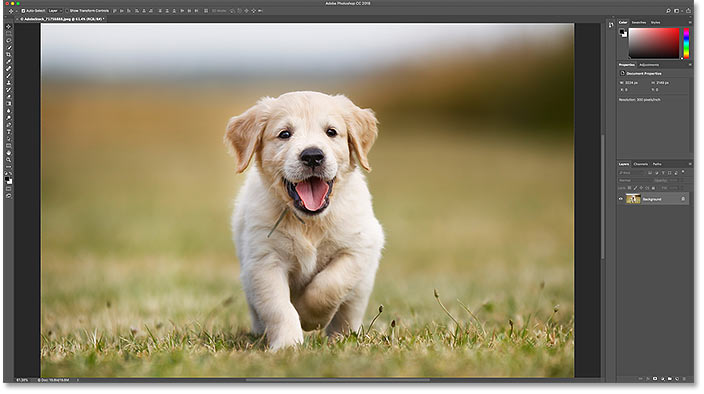This screenshot has width=704, height=394.
Task: Select the Crop tool
Action: coord(9,54)
